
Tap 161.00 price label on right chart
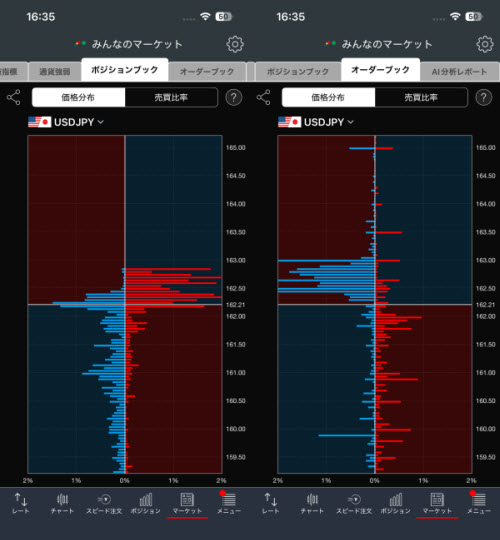tap(486, 373)
